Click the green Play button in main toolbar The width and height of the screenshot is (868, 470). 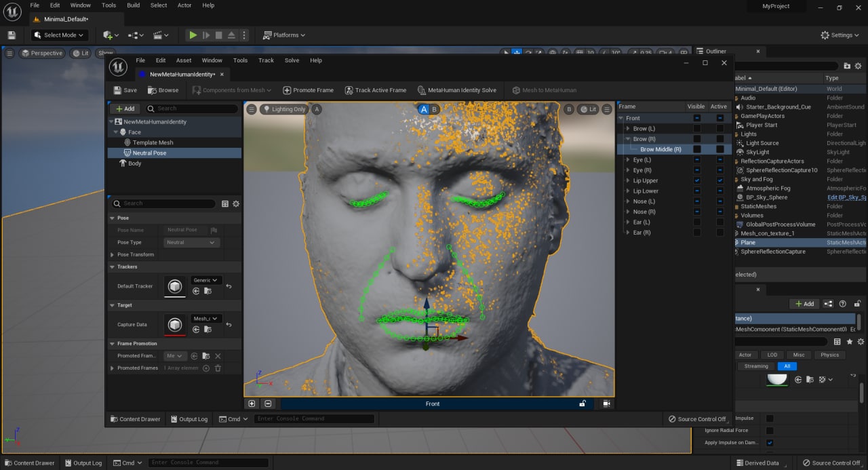(x=193, y=35)
